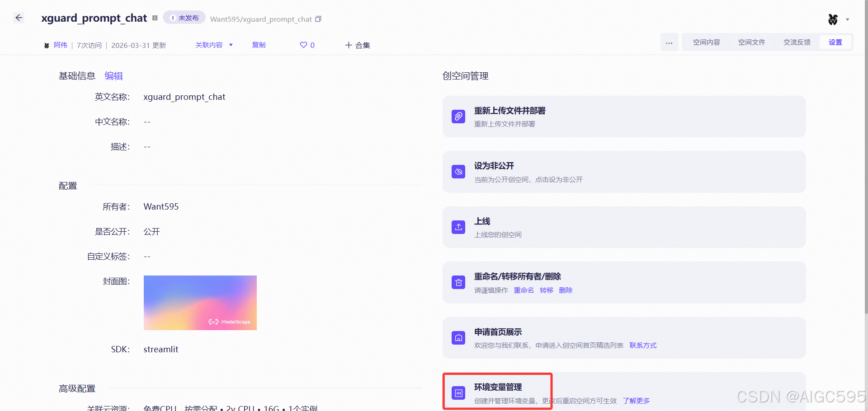Click the 重新上传文件并部署 paperclip icon
Image resolution: width=868 pixels, height=411 pixels.
[458, 116]
